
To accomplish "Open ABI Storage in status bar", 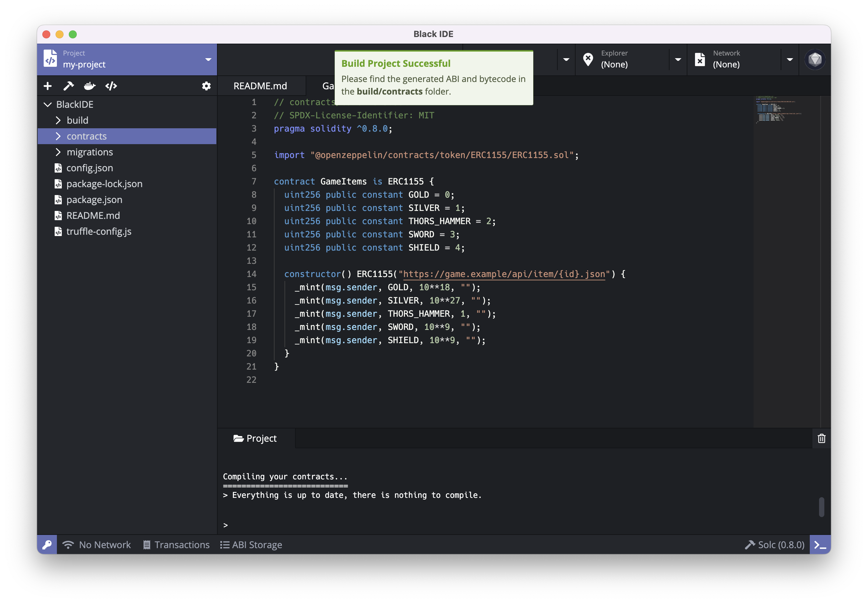I will coord(251,544).
